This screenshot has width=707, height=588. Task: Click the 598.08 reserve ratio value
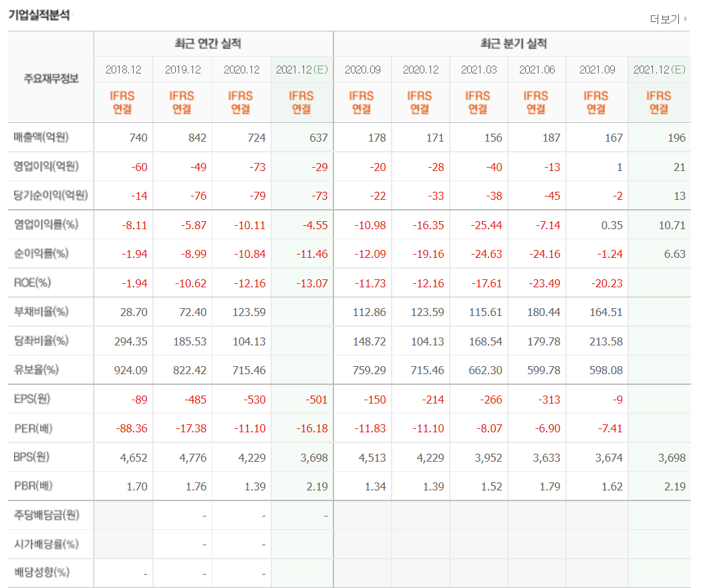(x=606, y=371)
